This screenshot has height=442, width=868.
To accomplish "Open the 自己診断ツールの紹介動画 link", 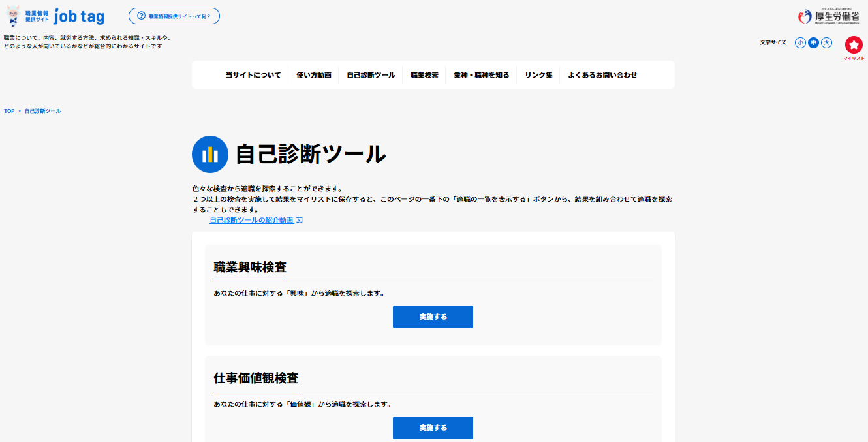I will coord(251,220).
